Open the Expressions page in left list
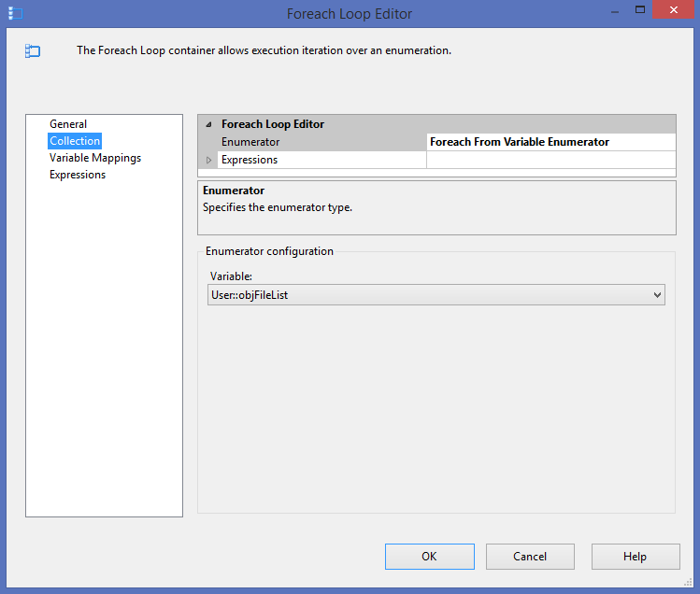The height and width of the screenshot is (594, 700). (78, 175)
